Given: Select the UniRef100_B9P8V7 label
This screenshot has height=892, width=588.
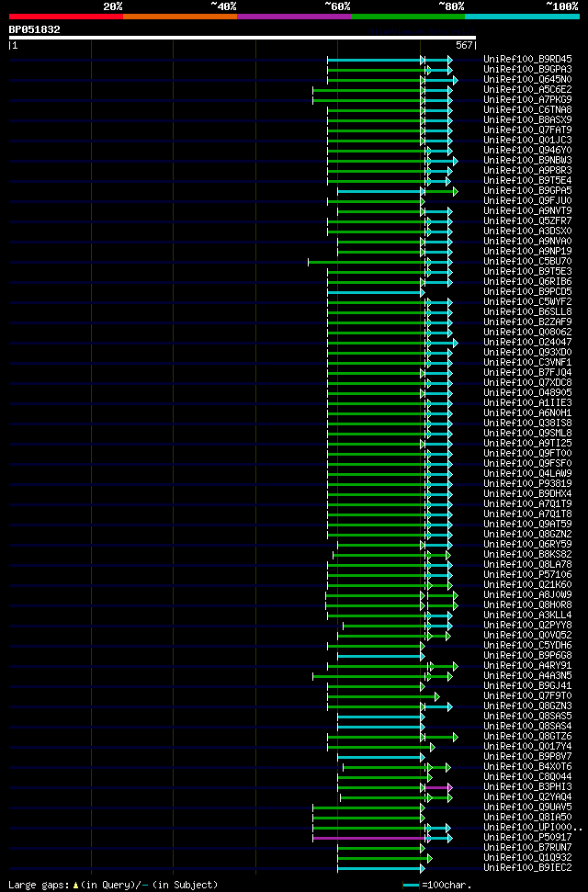Looking at the screenshot, I should (527, 757).
